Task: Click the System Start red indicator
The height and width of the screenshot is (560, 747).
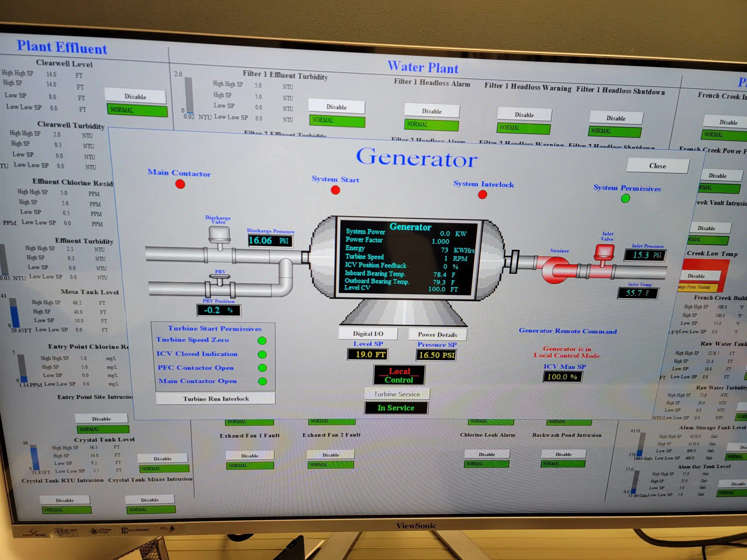Action: tap(335, 190)
